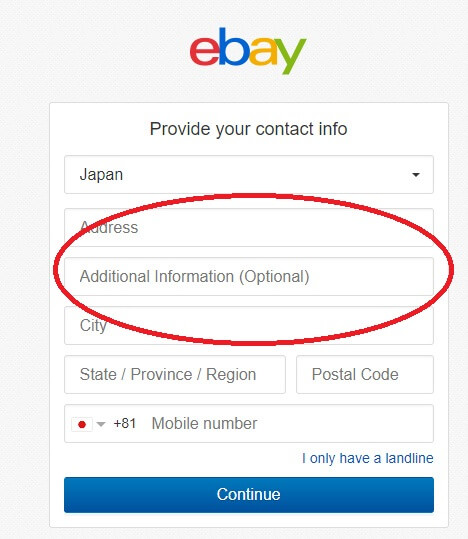
Task: Click the Japan flag icon
Action: [x=82, y=424]
